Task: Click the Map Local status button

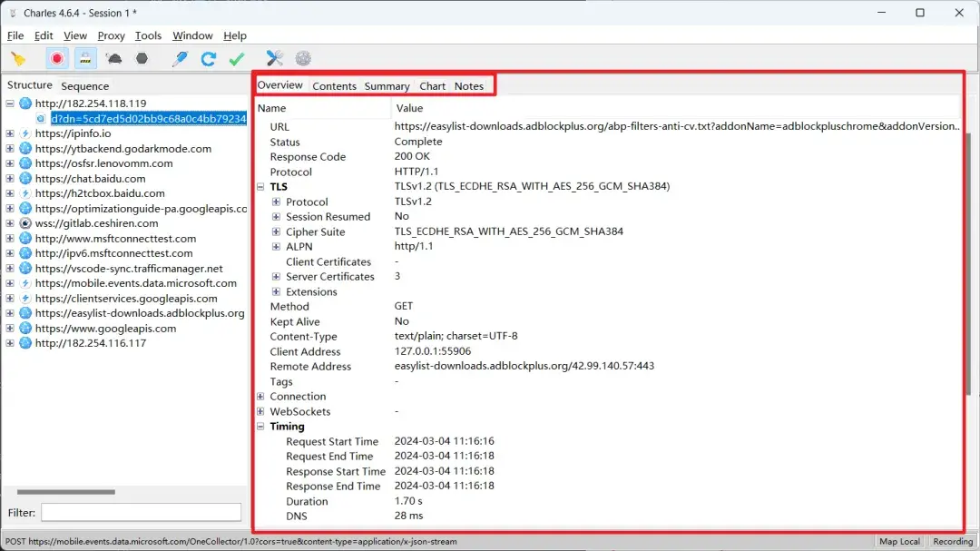Action: point(899,542)
